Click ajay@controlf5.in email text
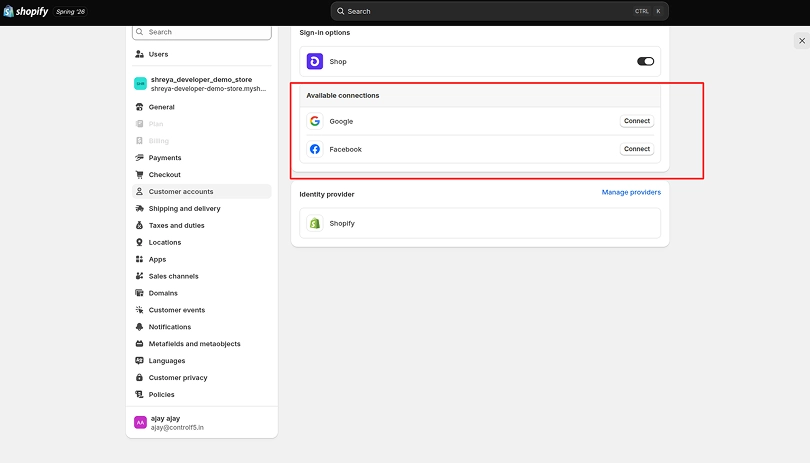This screenshot has height=463, width=810. pos(177,428)
